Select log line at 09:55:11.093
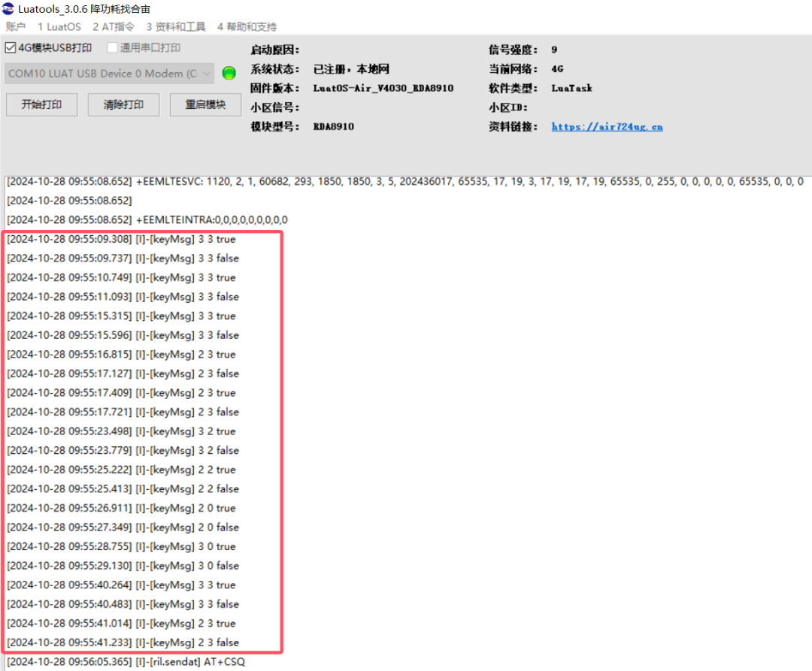 pos(123,297)
